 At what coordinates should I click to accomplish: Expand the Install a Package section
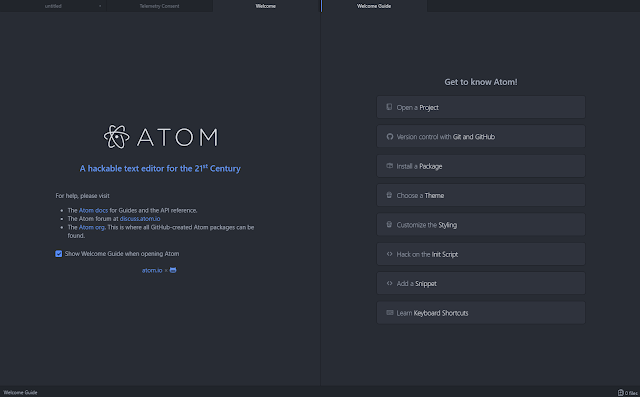tap(481, 166)
